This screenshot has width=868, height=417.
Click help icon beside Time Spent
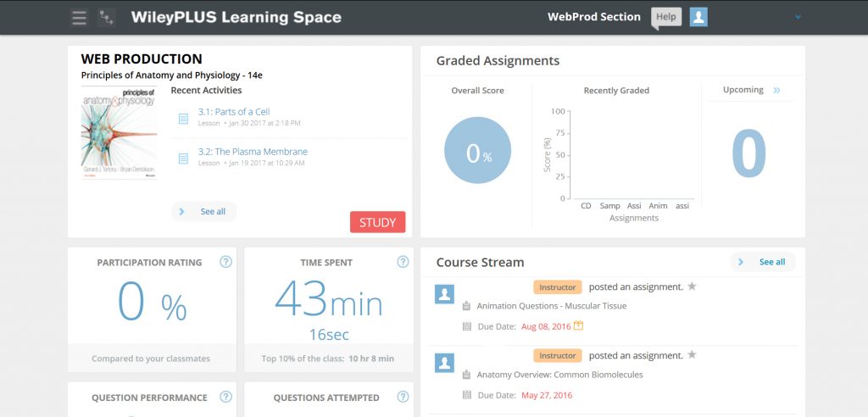[x=403, y=262]
